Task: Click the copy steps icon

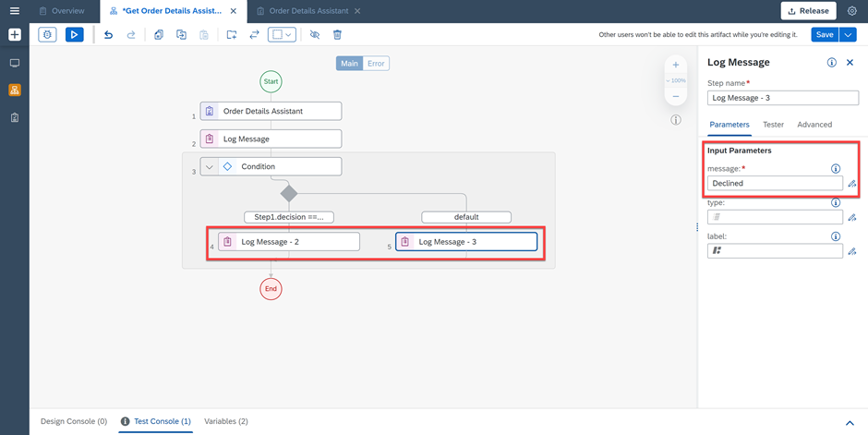Action: 159,35
